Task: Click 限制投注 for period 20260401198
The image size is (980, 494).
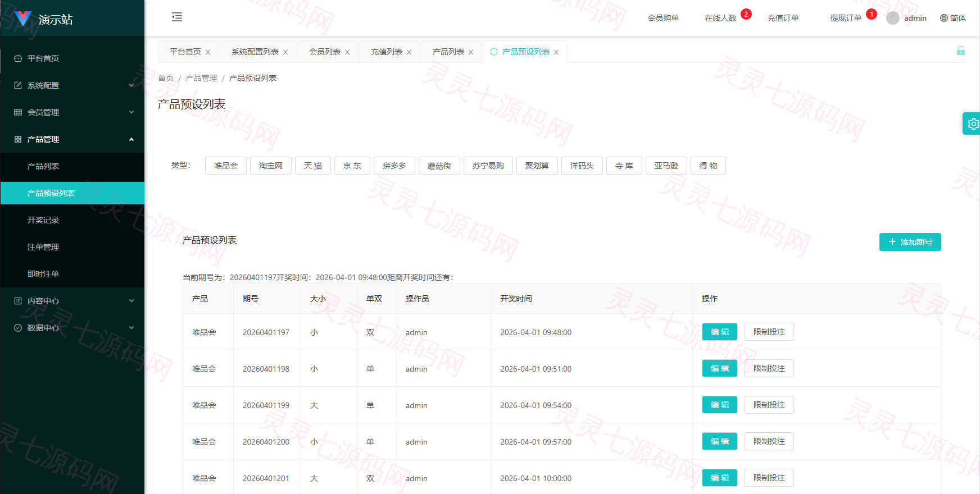Action: coord(769,368)
